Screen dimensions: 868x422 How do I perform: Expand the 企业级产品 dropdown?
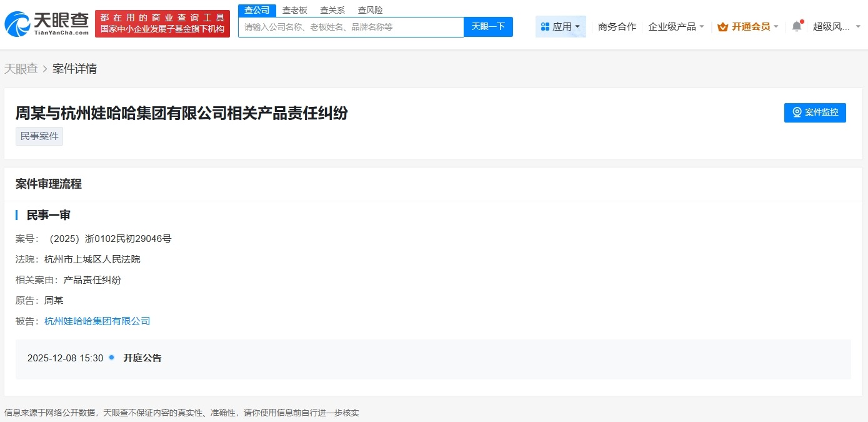pos(676,26)
